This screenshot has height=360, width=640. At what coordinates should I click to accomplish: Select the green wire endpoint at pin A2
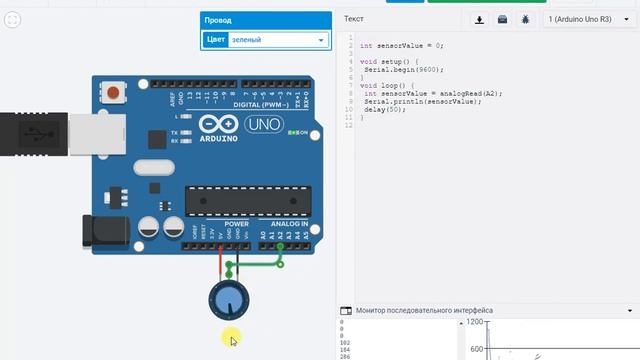point(280,246)
